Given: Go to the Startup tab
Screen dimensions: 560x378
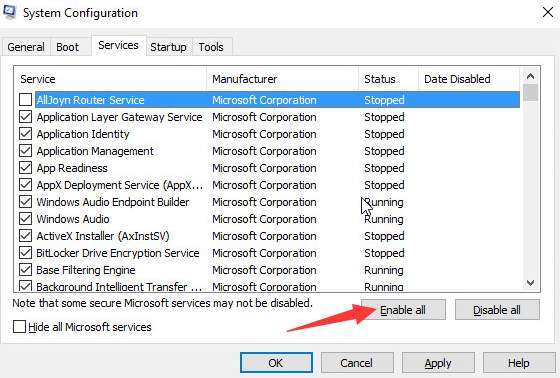Looking at the screenshot, I should click(168, 47).
